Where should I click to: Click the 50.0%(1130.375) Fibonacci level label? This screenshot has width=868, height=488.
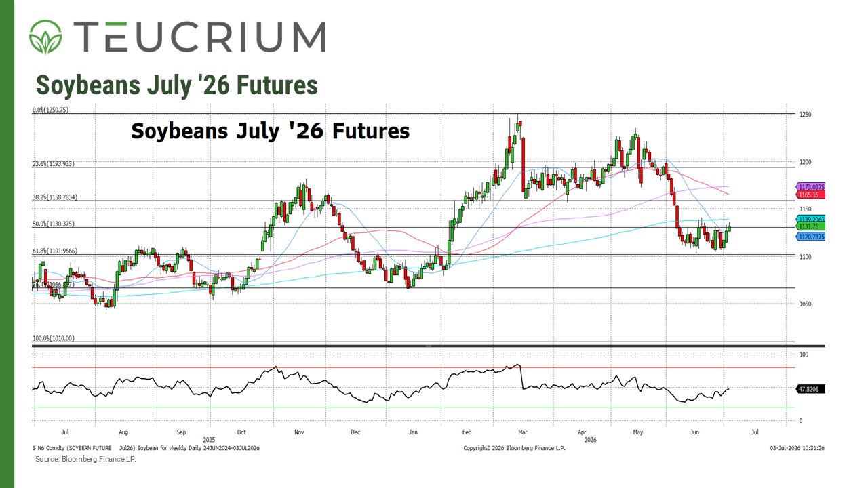coord(54,224)
